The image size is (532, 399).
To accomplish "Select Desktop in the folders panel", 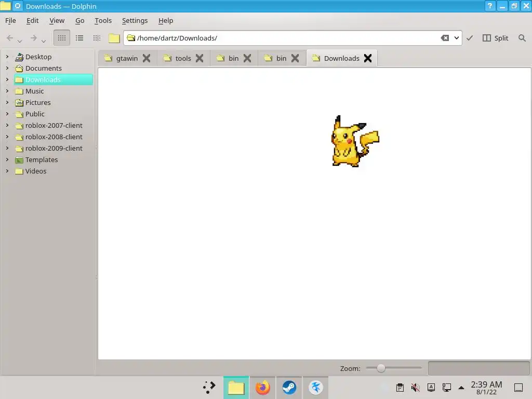I will coord(33,57).
